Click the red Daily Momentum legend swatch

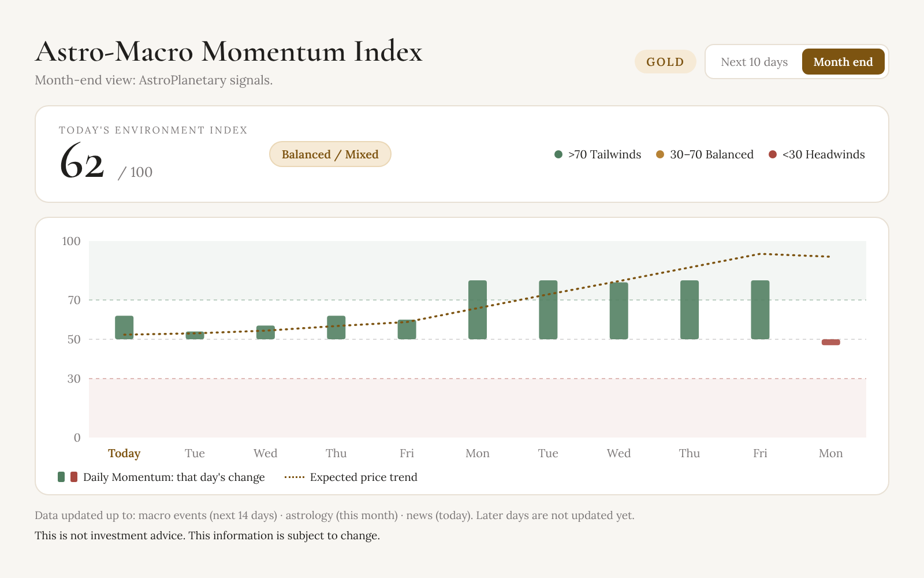click(74, 477)
